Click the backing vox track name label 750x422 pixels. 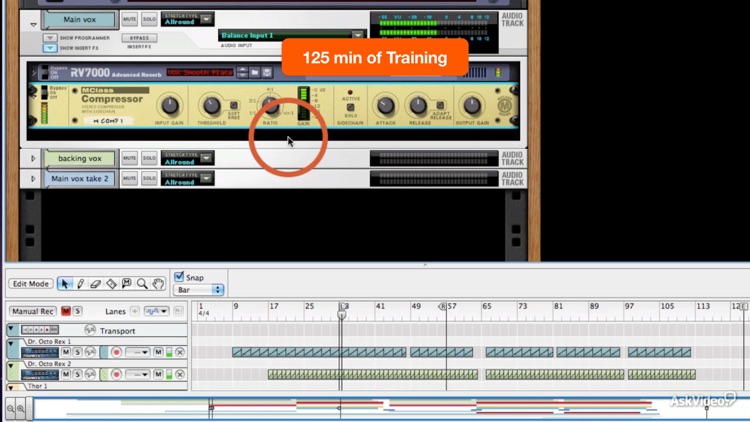click(79, 158)
